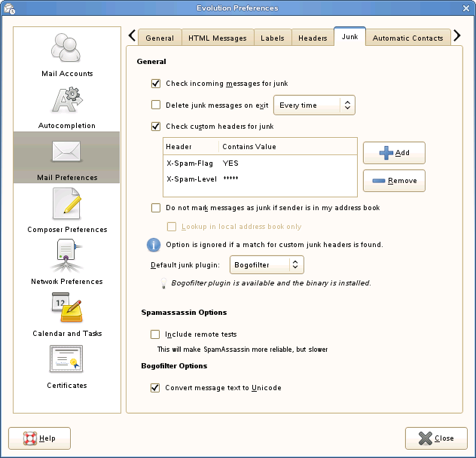
Task: Switch to the HTML Messages tab
Action: (218, 38)
